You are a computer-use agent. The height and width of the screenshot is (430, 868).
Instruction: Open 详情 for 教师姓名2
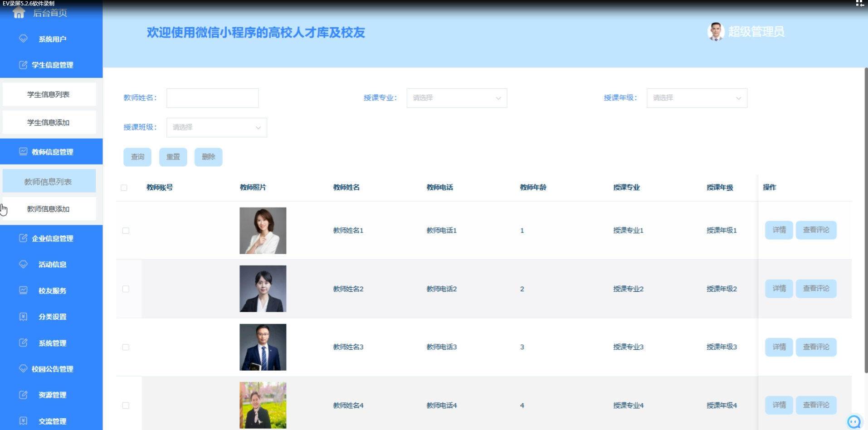pos(779,289)
